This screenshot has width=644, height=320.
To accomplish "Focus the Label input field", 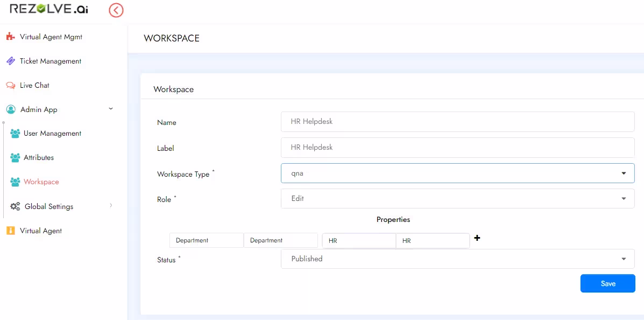I will click(457, 147).
